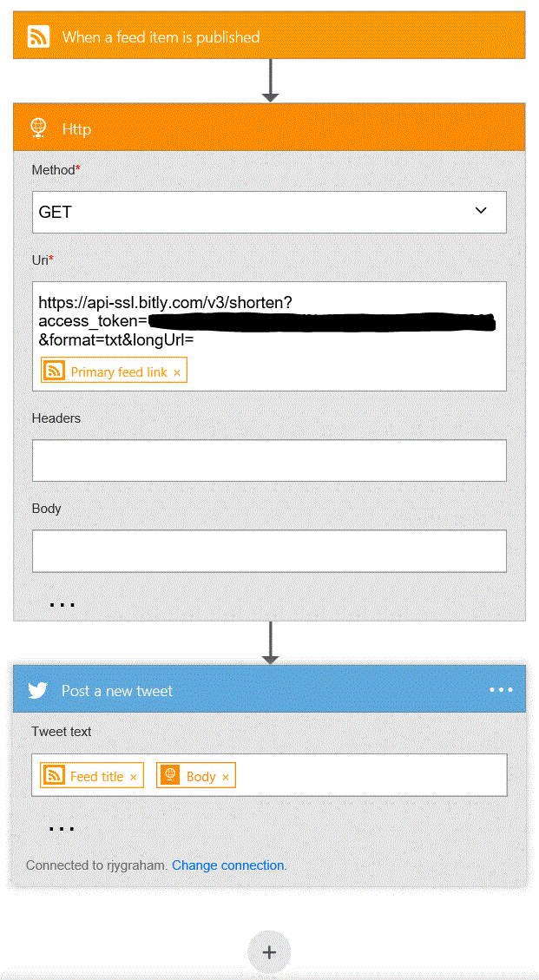Screen dimensions: 539x980
Task: Open the Post a new tweet menu
Action: click(501, 690)
